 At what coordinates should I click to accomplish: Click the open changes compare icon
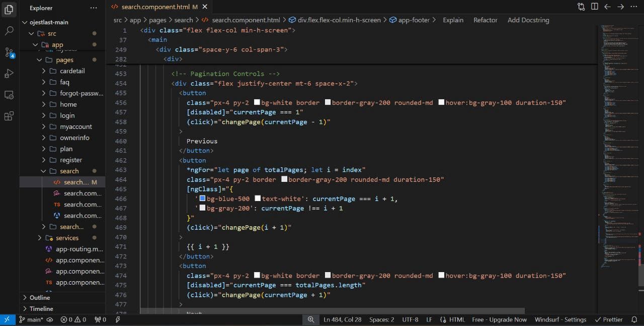pos(581,7)
